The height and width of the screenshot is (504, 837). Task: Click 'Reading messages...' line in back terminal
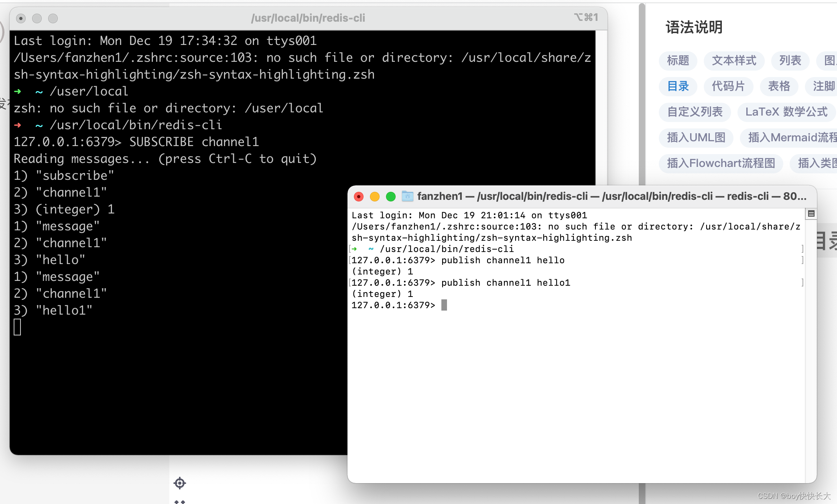[x=165, y=159]
